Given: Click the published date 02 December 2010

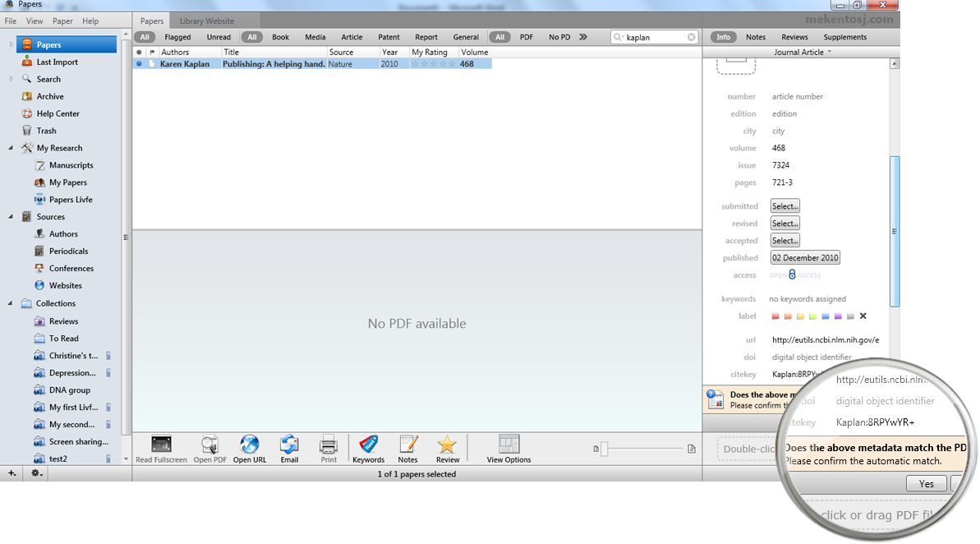Looking at the screenshot, I should (x=805, y=257).
